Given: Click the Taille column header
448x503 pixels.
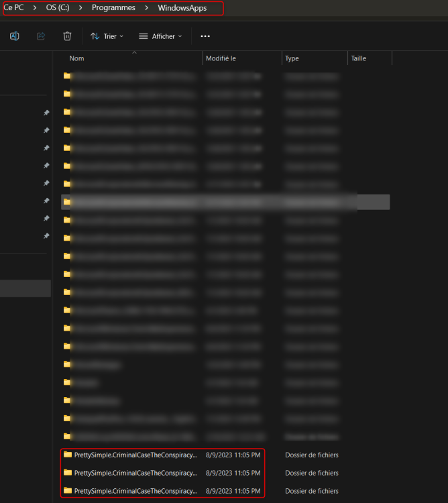Looking at the screenshot, I should click(x=359, y=58).
